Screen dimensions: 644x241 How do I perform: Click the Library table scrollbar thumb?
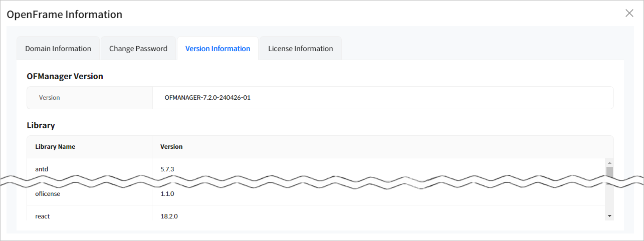(x=609, y=172)
